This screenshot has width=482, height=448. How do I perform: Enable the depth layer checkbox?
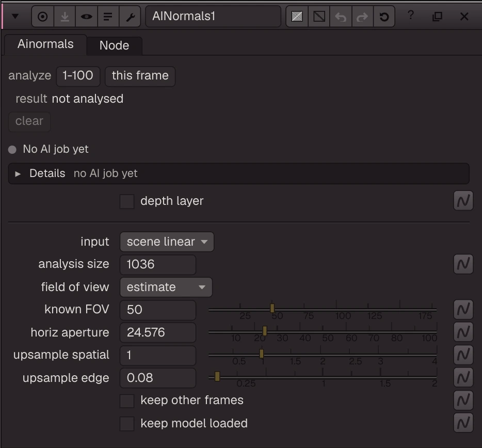(x=126, y=201)
